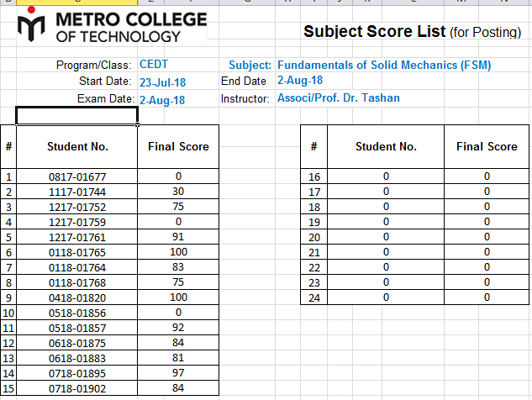Screen dimensions: 532x400
Task: Click final score 75 for student 0118-01768
Action: tap(178, 282)
